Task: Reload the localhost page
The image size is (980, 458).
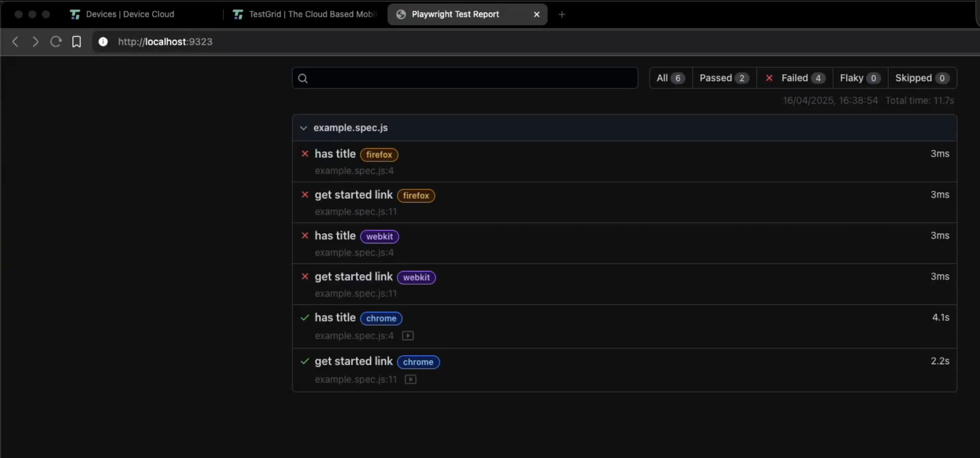Action: coord(56,42)
